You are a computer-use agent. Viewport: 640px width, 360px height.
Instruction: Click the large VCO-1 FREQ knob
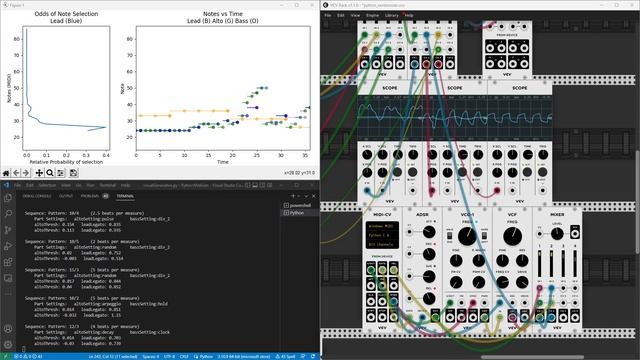click(467, 236)
